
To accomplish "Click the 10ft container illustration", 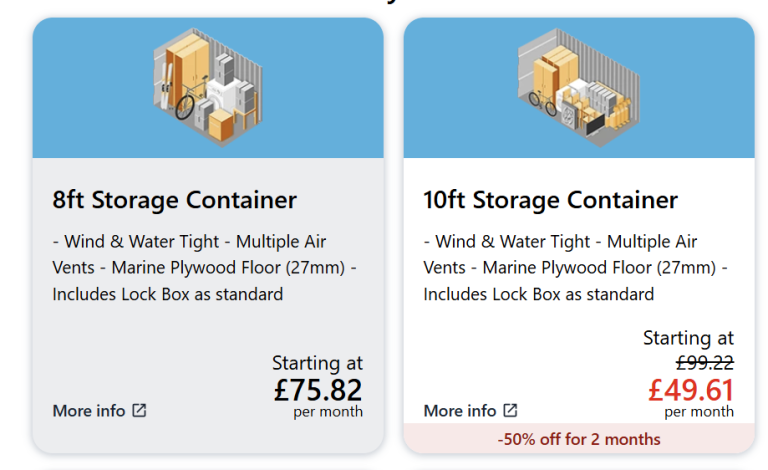I will (579, 87).
